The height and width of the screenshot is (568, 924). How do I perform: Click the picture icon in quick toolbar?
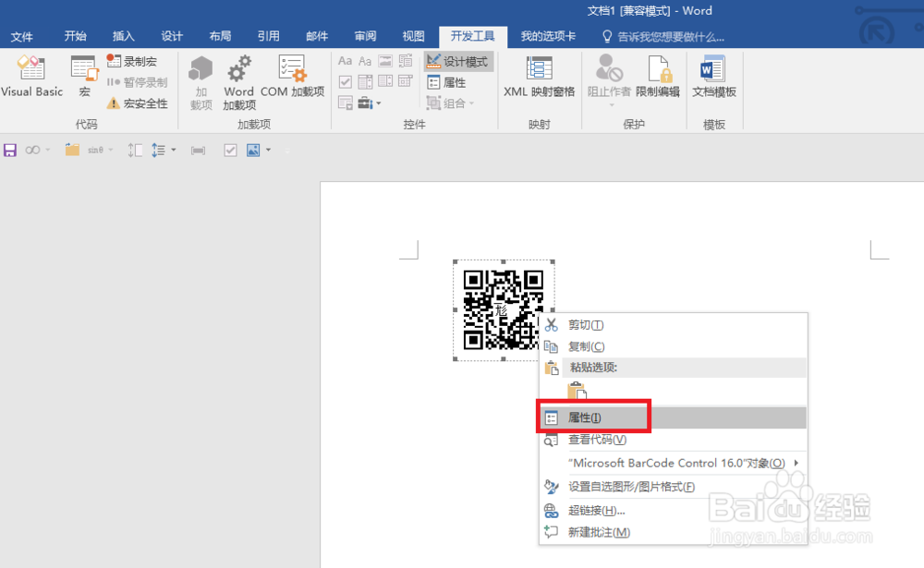(x=253, y=151)
